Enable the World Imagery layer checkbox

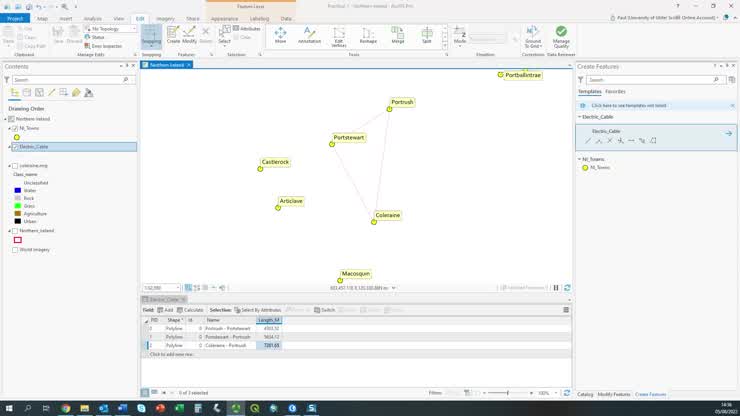coord(15,250)
